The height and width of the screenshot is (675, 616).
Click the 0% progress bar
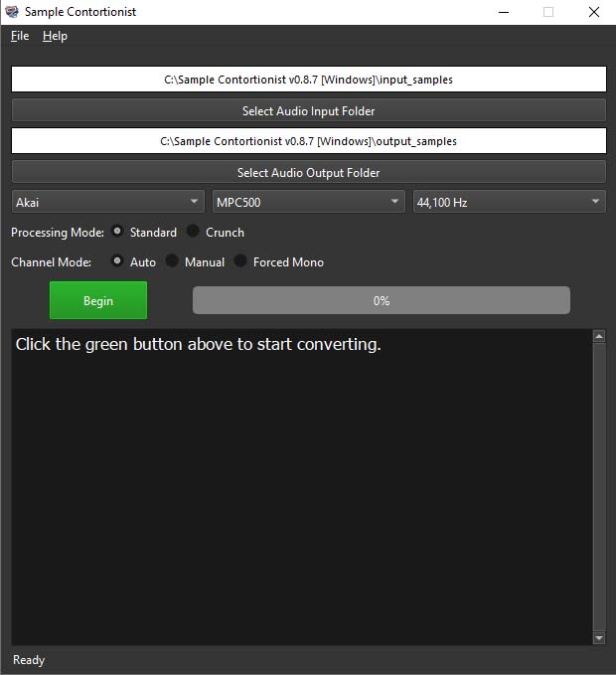[382, 300]
